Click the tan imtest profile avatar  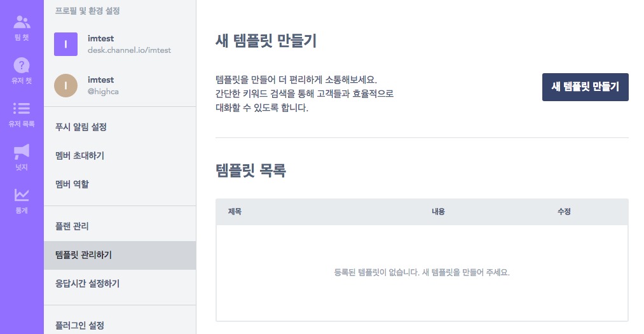tap(65, 85)
